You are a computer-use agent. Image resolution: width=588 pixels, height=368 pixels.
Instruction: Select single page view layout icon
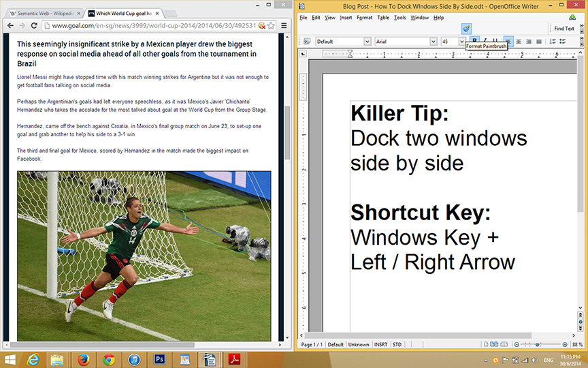point(486,344)
